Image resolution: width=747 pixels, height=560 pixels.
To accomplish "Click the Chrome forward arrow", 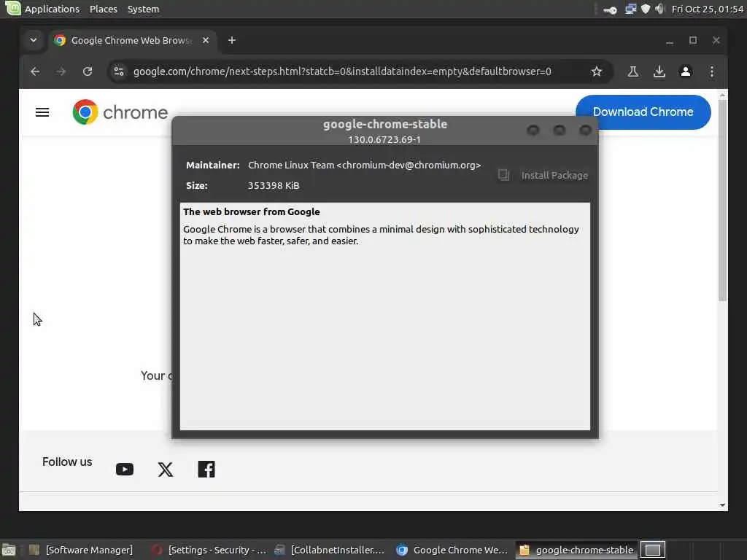I will 61,71.
